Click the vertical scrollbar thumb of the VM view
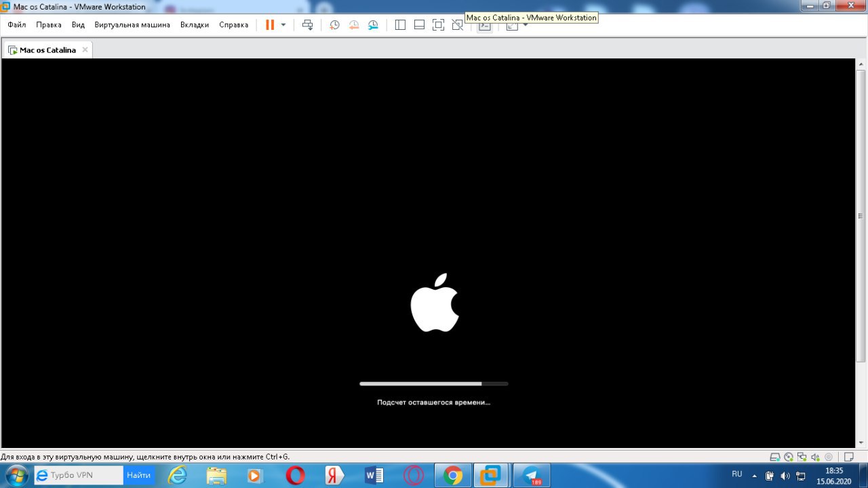868x488 pixels. pyautogui.click(x=861, y=215)
